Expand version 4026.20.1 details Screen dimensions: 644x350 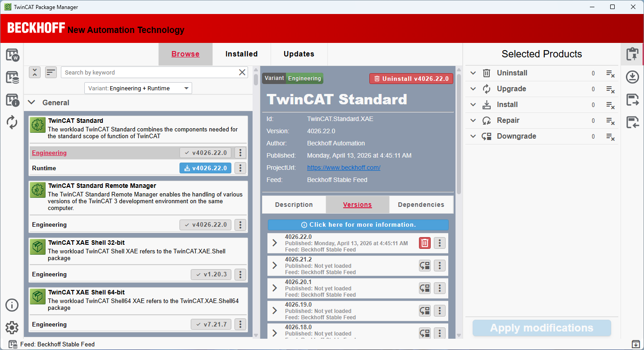(x=275, y=288)
